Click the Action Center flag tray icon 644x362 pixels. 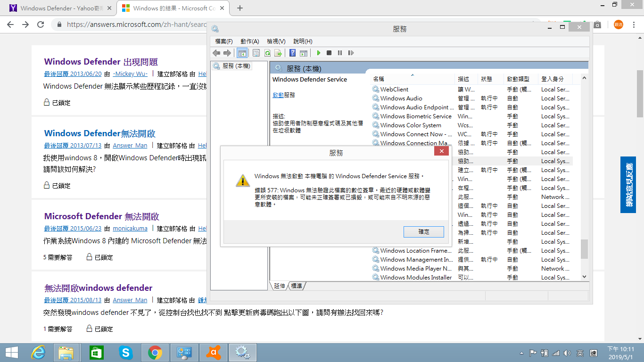pyautogui.click(x=533, y=353)
